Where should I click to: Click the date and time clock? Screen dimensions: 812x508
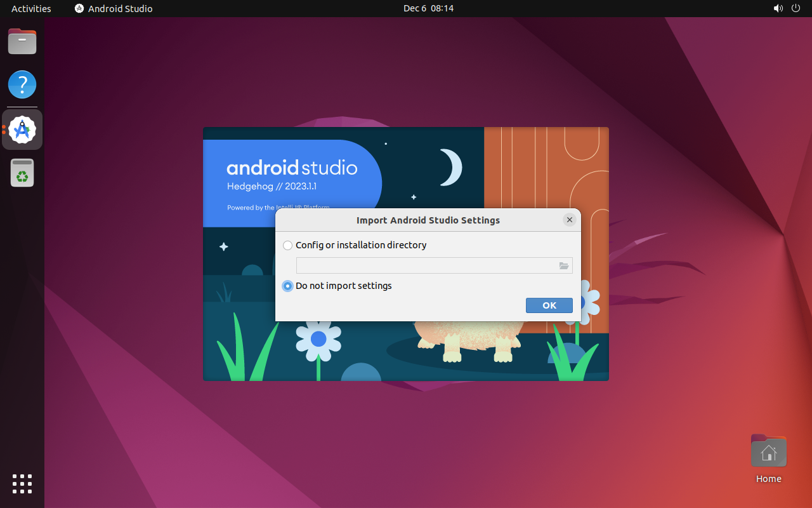coord(428,8)
